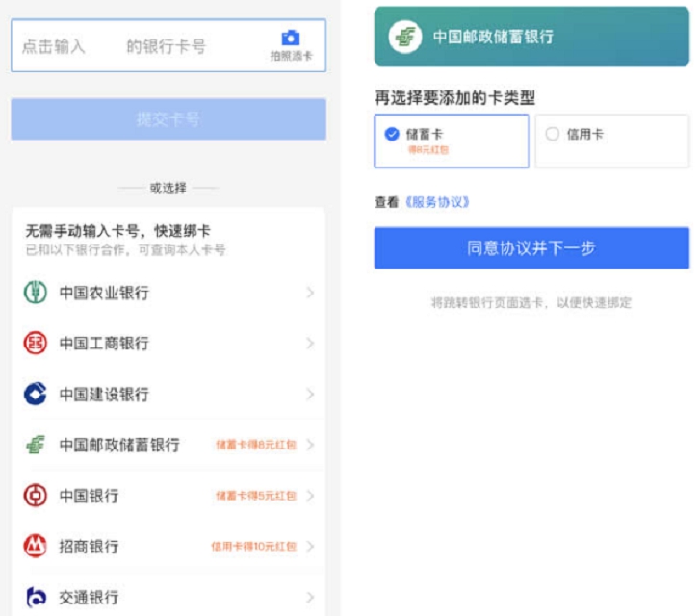This screenshot has width=699, height=616.
Task: Click the ICBC (中国工商银行) logo icon
Action: pos(36,344)
